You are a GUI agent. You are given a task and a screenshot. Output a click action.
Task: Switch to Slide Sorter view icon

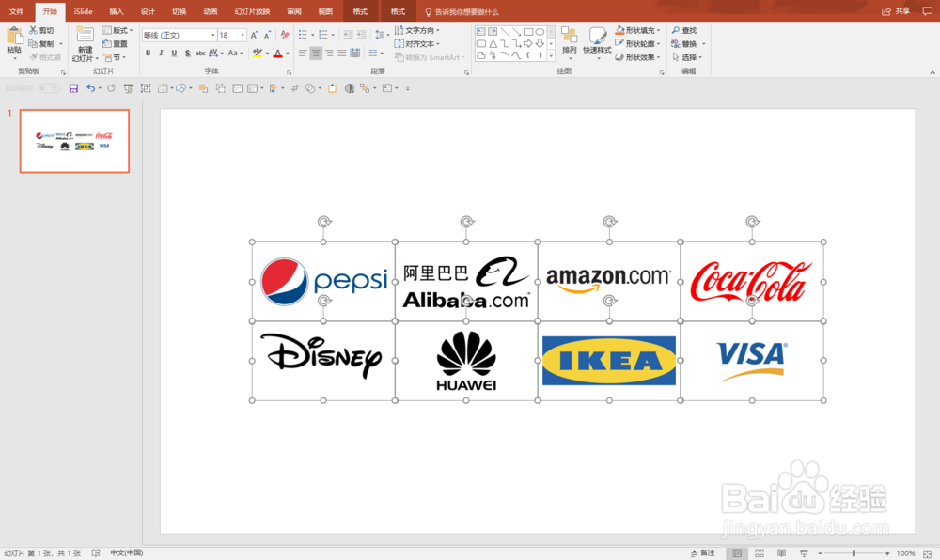click(760, 553)
